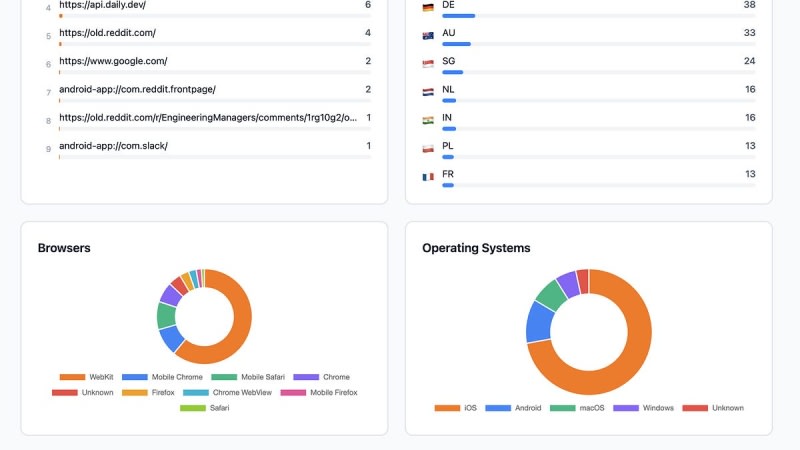Toggle Mobile Safari series in Browsers legend
Image resolution: width=800 pixels, height=450 pixels.
(248, 377)
